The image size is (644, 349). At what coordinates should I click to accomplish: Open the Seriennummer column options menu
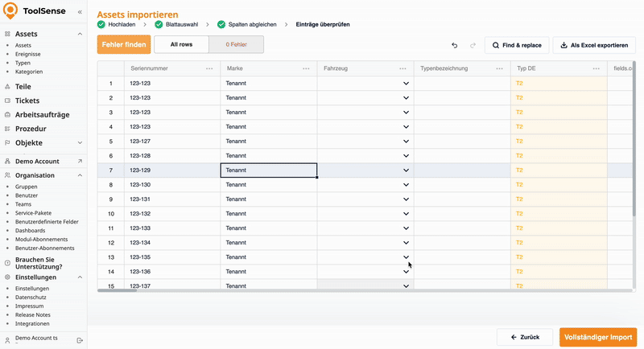click(209, 69)
